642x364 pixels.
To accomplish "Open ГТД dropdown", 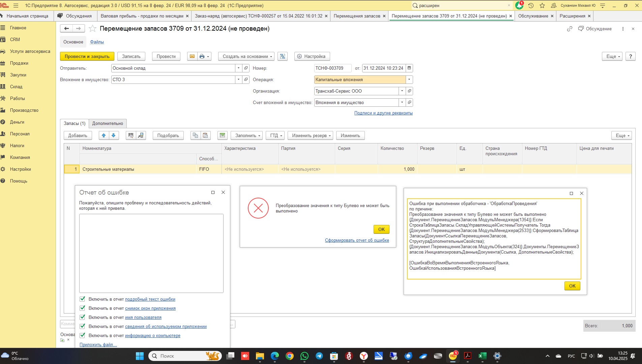I will (276, 135).
